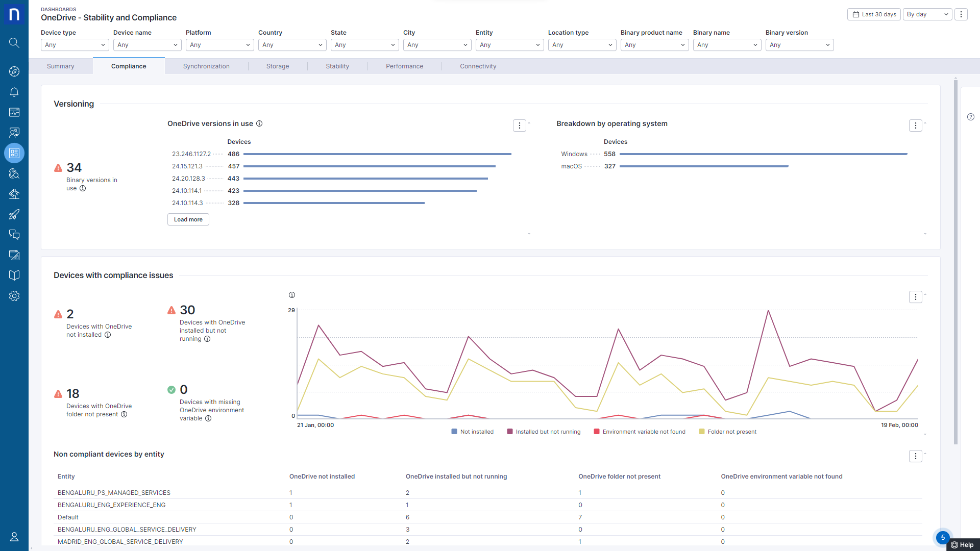Image resolution: width=980 pixels, height=551 pixels.
Task: Open Non compliant devices table widget menu
Action: 916,456
